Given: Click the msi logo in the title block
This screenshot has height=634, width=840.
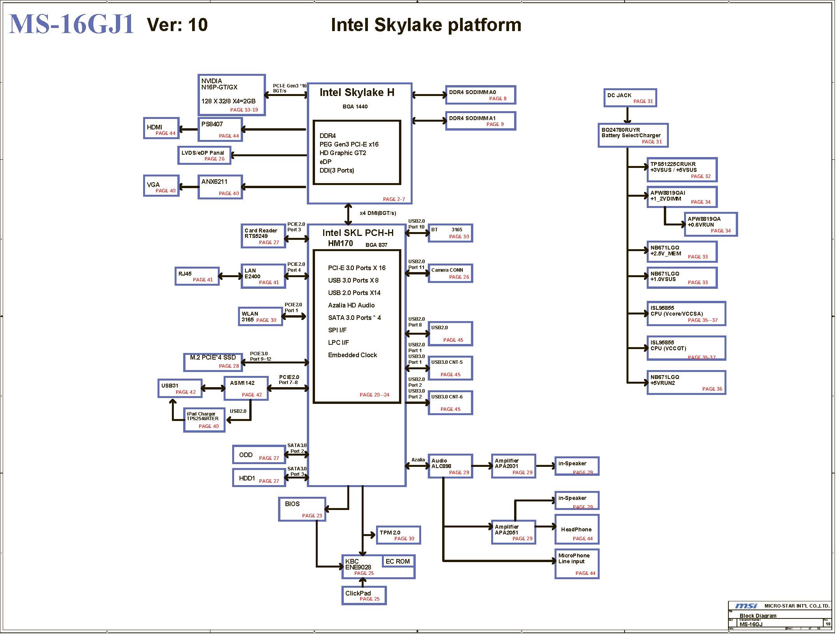Looking at the screenshot, I should (x=746, y=606).
